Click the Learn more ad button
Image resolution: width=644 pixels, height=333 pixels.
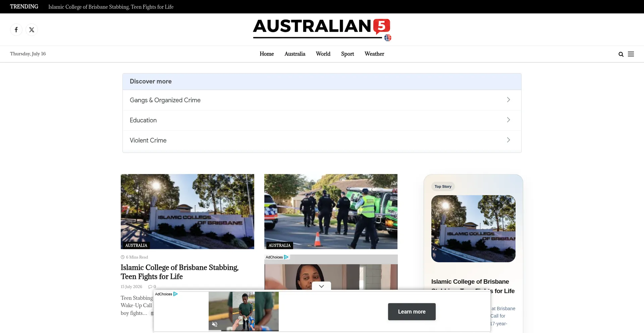[x=412, y=312]
